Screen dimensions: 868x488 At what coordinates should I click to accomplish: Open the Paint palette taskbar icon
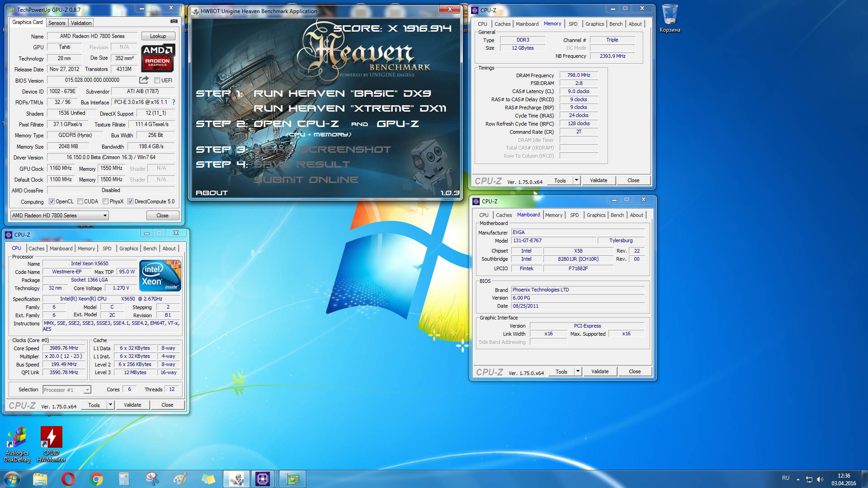pyautogui.click(x=180, y=479)
